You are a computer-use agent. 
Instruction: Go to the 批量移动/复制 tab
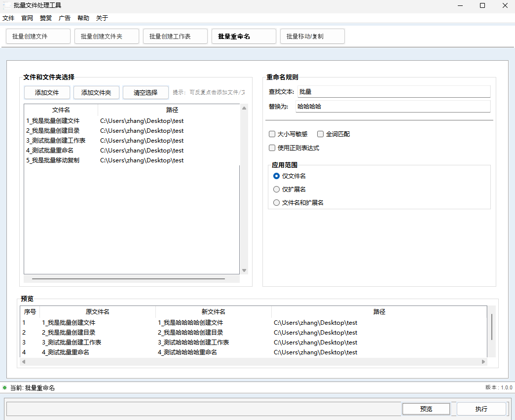pos(312,37)
